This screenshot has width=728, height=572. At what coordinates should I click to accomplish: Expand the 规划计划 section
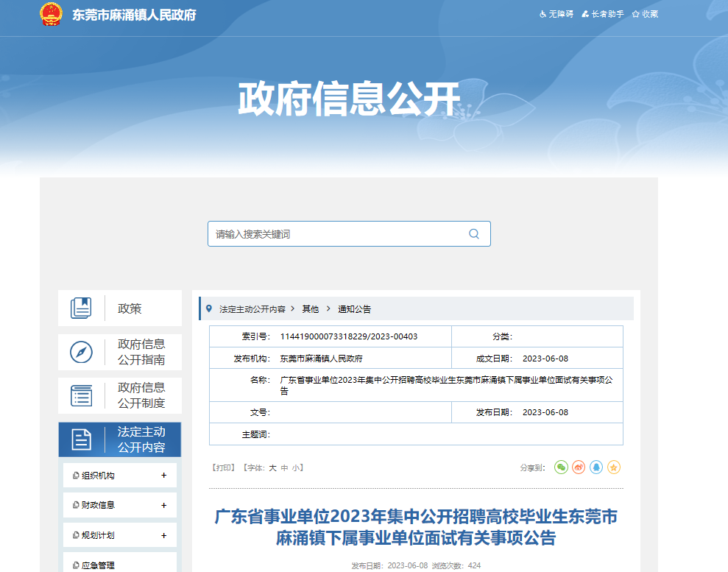(163, 536)
